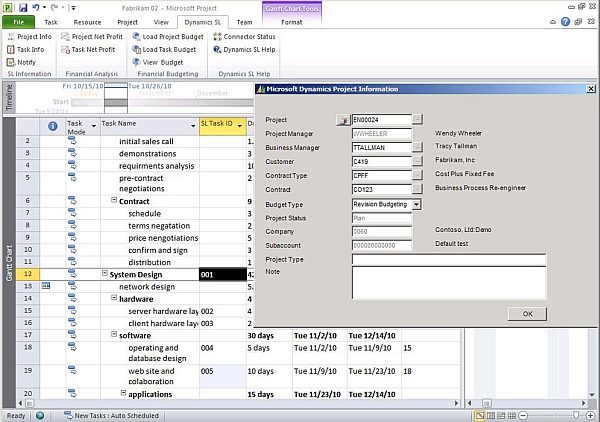Click the Load Task Budget icon
The image size is (600, 422).
134,49
